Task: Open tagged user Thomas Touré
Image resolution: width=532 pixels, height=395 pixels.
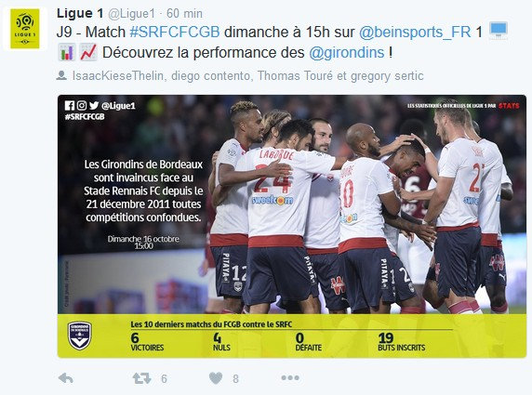Action: (295, 75)
